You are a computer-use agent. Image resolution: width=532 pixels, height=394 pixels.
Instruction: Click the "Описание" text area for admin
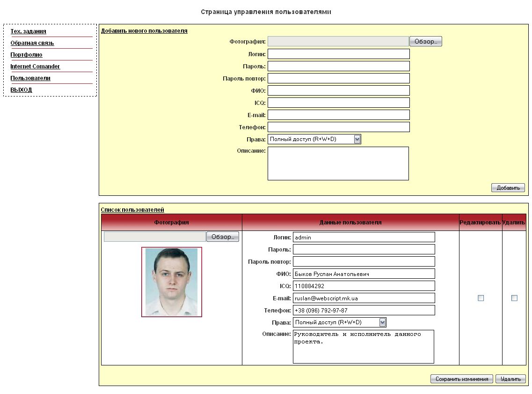point(364,347)
